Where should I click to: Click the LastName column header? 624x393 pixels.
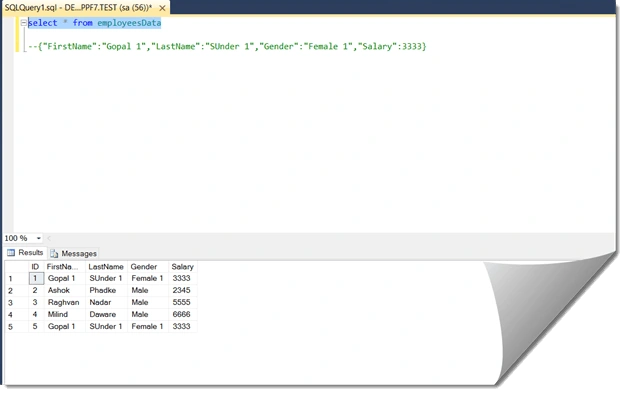(106, 267)
